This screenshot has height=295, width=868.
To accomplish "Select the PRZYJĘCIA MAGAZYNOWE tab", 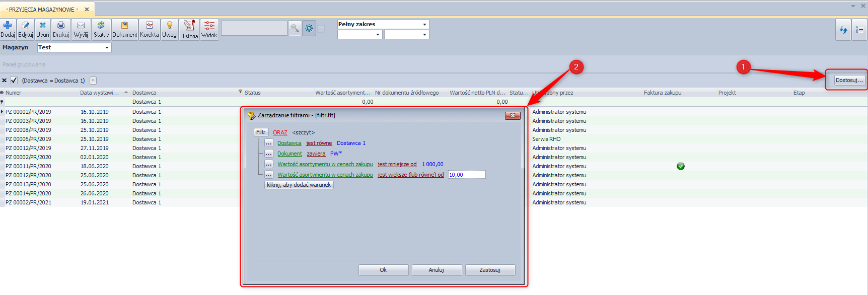I will click(x=43, y=10).
